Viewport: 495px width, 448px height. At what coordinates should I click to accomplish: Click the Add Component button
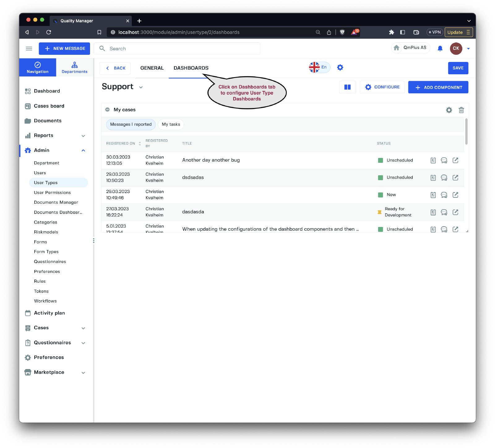[x=438, y=87]
